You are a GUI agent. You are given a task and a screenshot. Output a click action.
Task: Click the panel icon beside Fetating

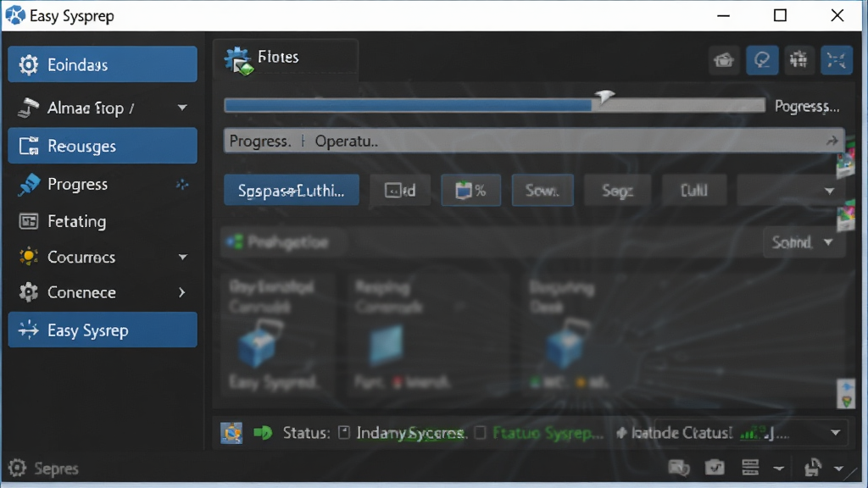(x=28, y=221)
